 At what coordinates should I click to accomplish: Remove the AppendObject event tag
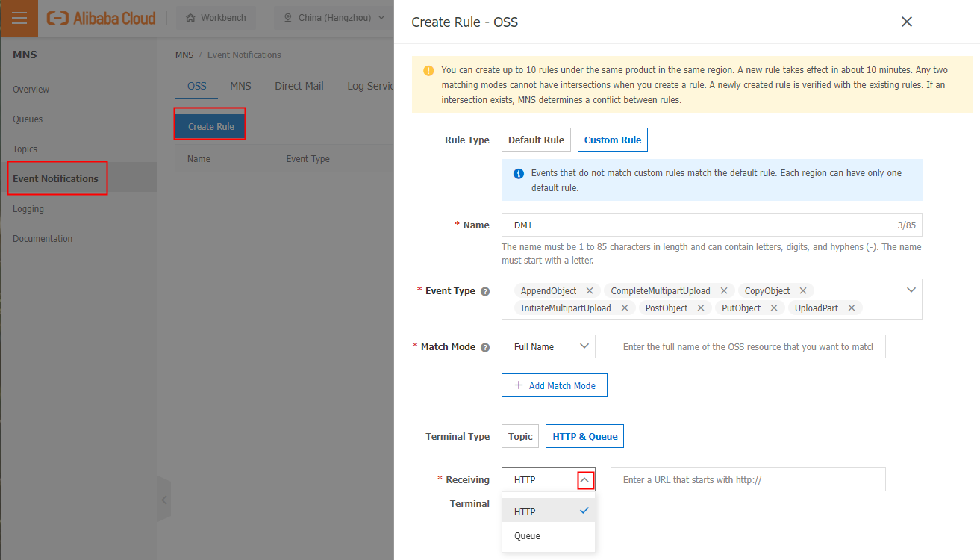click(590, 290)
